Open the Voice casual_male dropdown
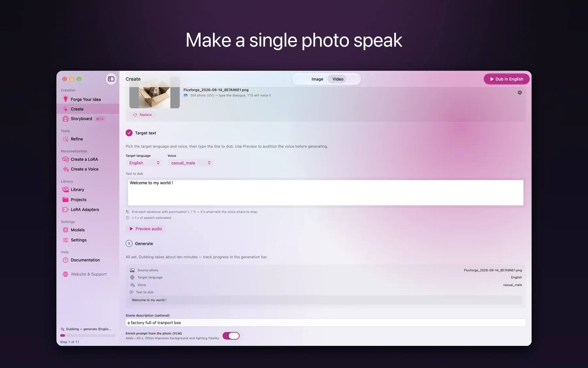This screenshot has height=368, width=588. coord(190,163)
